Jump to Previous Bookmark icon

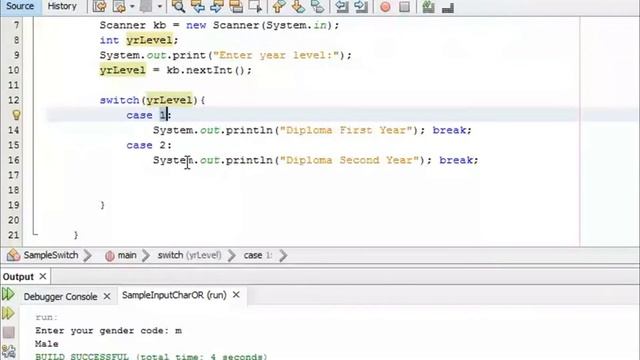pos(279,7)
